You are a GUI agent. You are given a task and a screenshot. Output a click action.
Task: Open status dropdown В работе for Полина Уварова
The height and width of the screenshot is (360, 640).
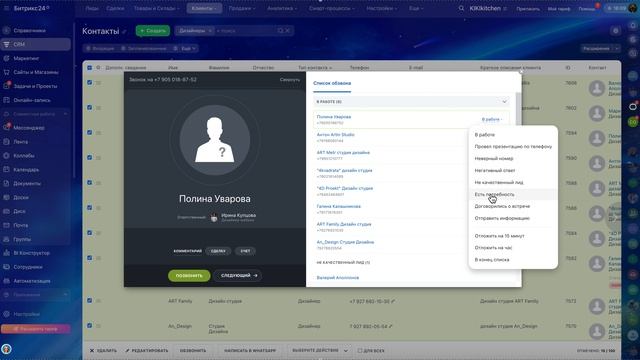(492, 120)
